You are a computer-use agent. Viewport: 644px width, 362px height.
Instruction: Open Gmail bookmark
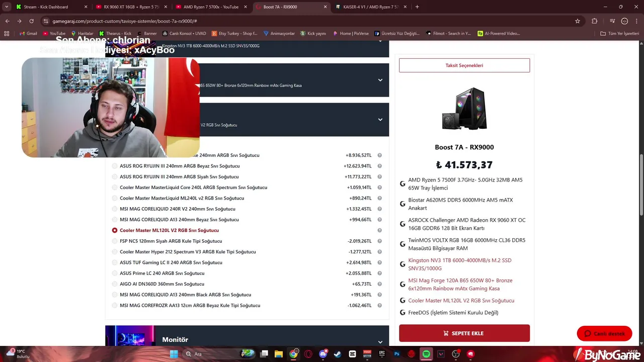[x=28, y=34]
